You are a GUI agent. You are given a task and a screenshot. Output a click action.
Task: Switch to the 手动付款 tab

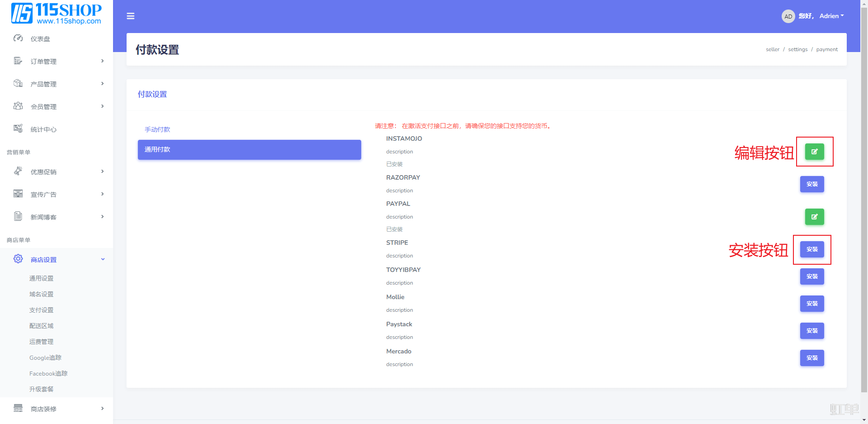[x=157, y=129]
